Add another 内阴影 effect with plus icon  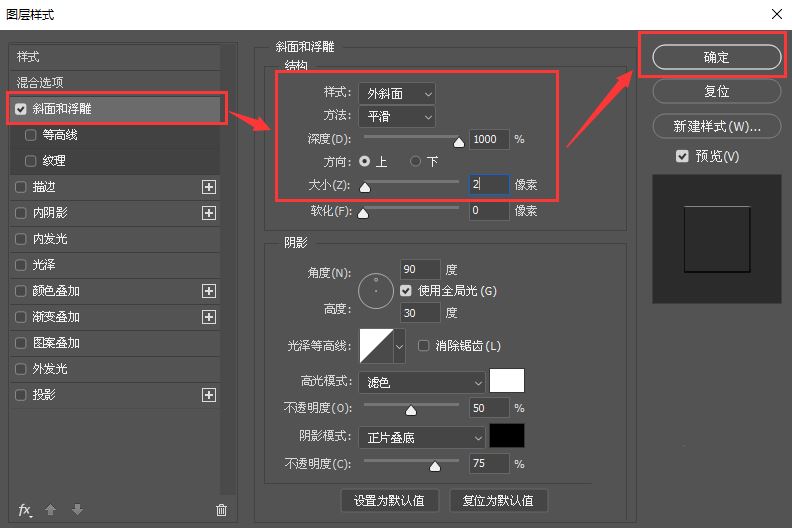(x=209, y=213)
